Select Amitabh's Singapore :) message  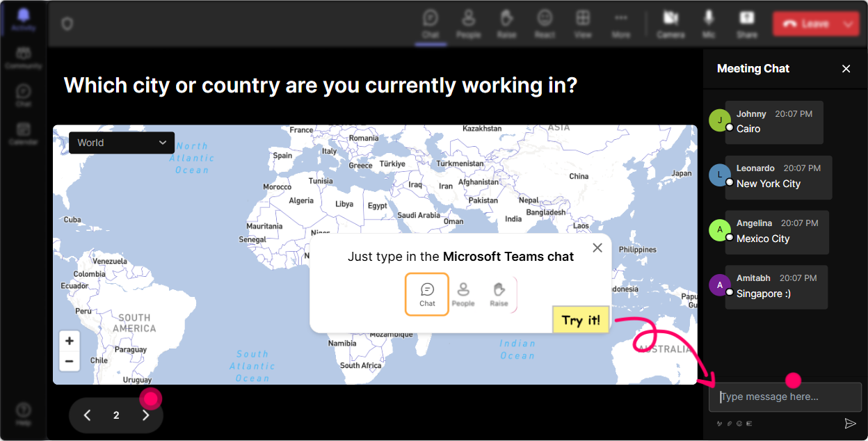click(x=776, y=287)
